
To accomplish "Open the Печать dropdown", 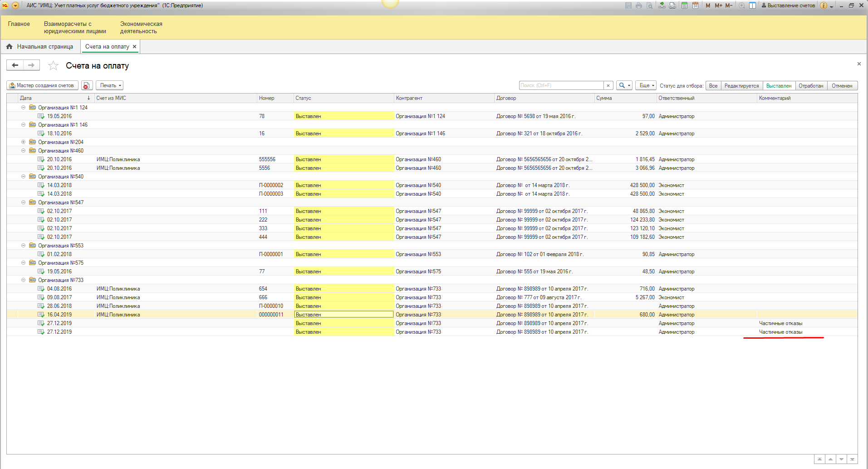I will 110,85.
